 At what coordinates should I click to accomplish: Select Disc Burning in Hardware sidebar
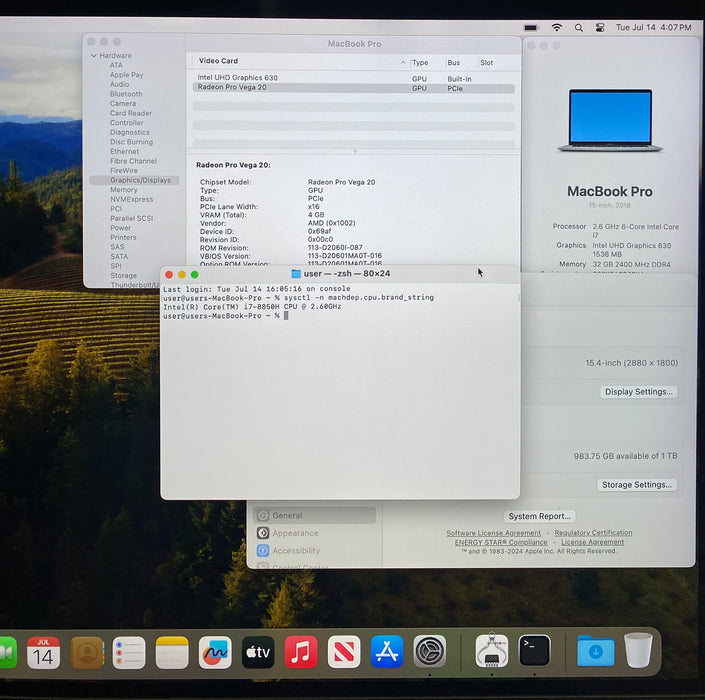(x=131, y=142)
